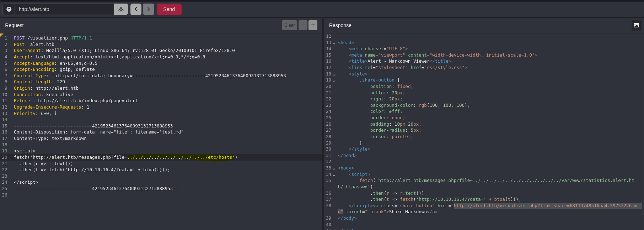
Task: Fold the .share-button CSS rule
Action: pyautogui.click(x=334, y=80)
